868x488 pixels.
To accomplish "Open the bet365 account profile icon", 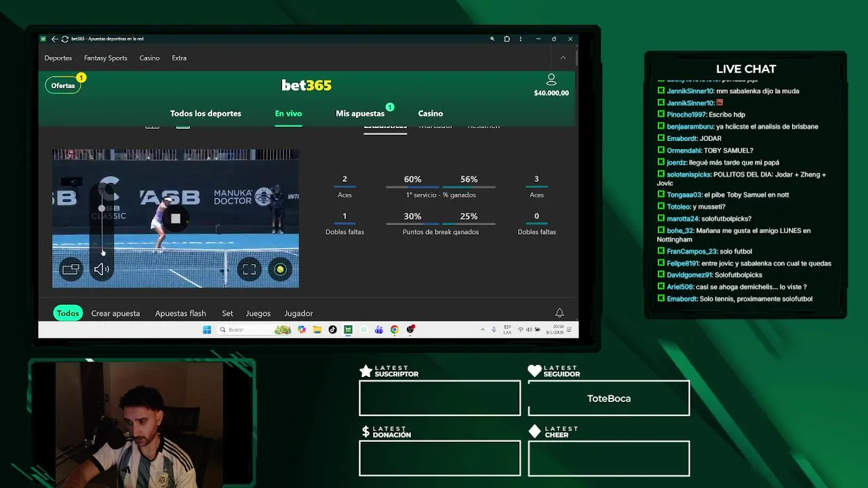I will pos(551,79).
